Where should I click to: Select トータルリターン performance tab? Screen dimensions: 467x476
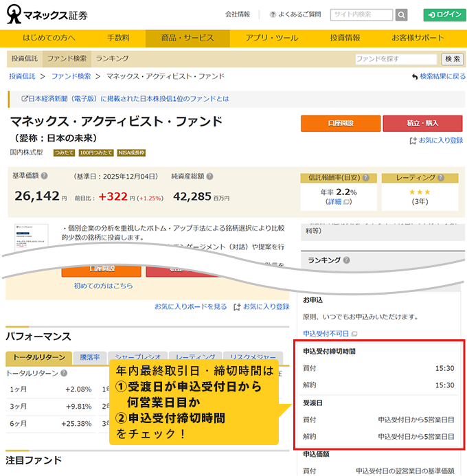39,358
